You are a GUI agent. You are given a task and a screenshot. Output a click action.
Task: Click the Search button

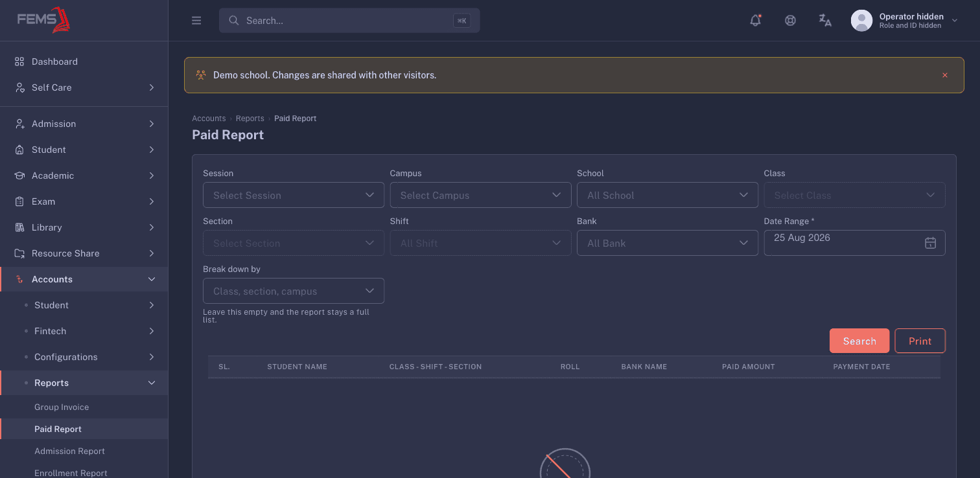pos(859,341)
